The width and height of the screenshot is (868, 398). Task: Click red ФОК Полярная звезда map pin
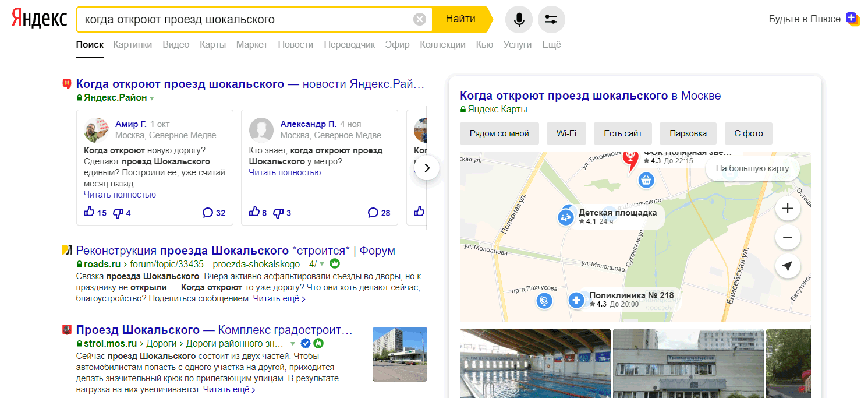tap(630, 161)
